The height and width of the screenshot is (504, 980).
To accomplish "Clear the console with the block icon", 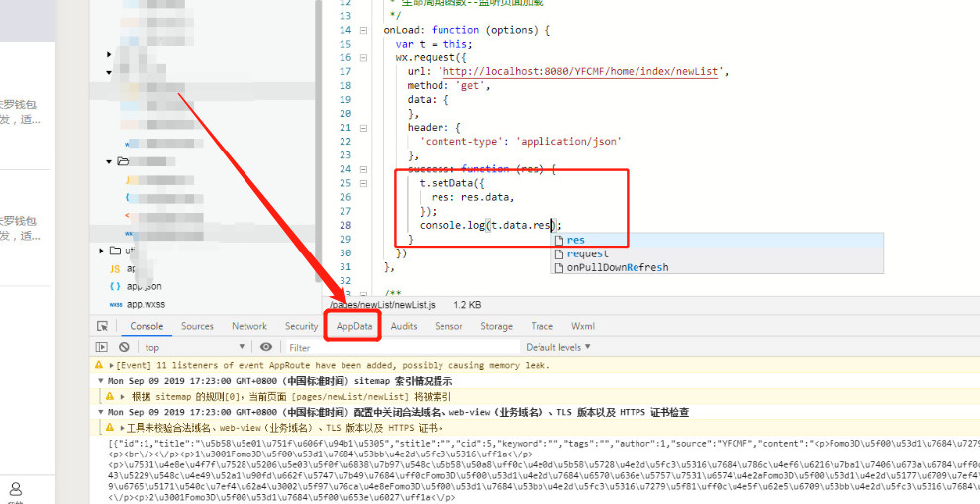I will [x=124, y=347].
